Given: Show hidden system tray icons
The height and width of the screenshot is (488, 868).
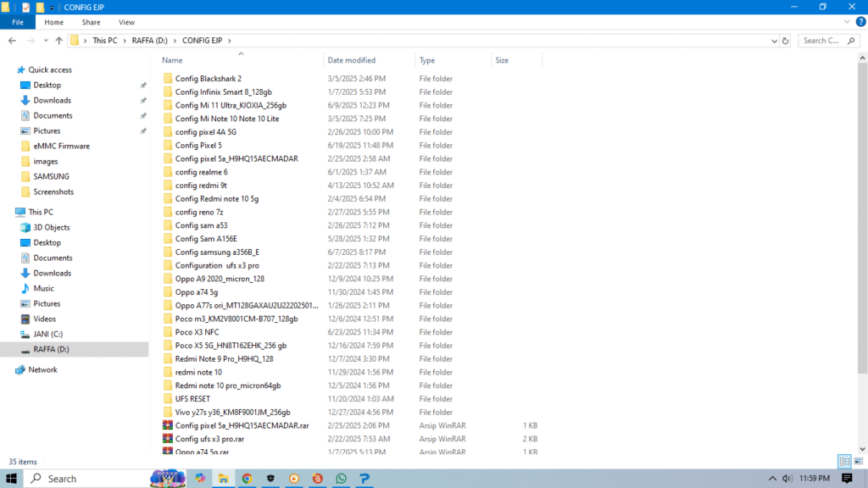Looking at the screenshot, I should click(x=772, y=479).
